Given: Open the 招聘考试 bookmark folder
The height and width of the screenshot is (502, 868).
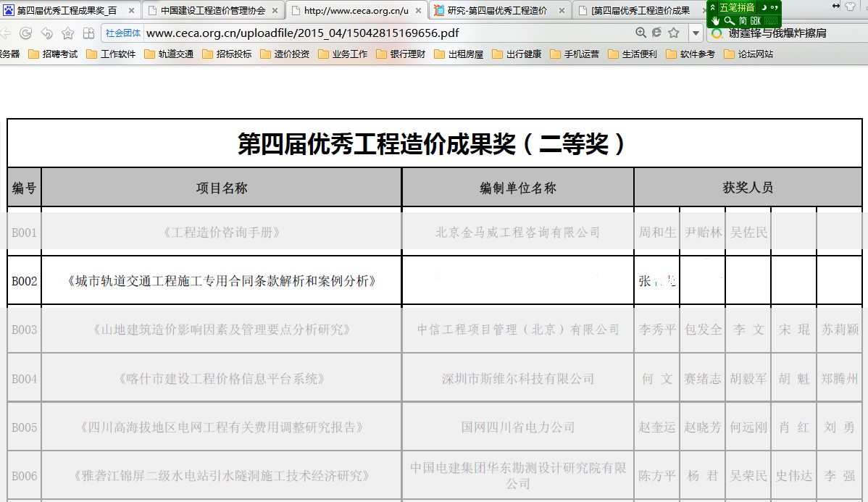Looking at the screenshot, I should (53, 54).
